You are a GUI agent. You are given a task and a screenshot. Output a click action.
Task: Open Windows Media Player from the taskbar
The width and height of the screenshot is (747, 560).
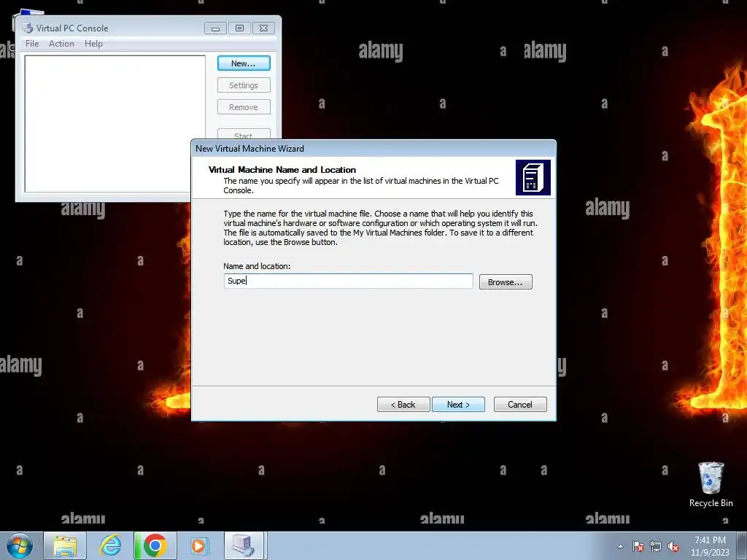point(198,545)
